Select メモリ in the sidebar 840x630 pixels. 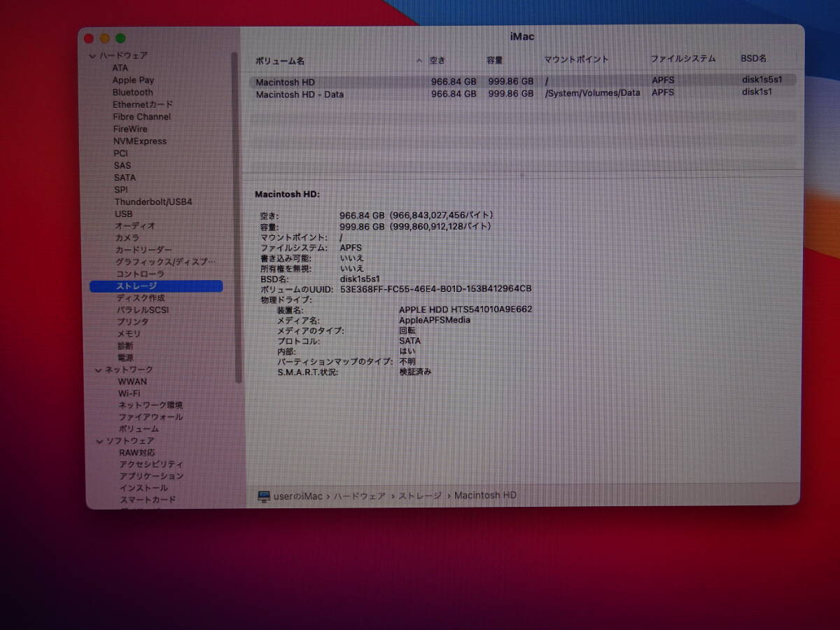point(129,333)
